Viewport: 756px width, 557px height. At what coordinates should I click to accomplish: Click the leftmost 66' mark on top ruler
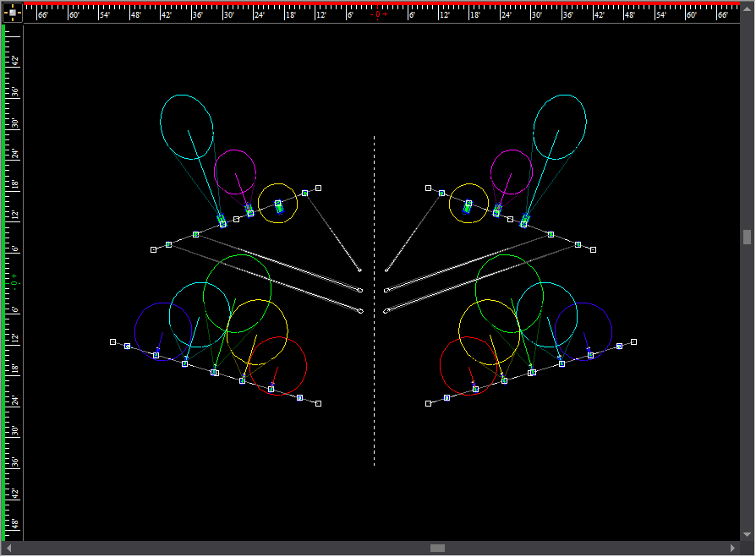pos(42,14)
